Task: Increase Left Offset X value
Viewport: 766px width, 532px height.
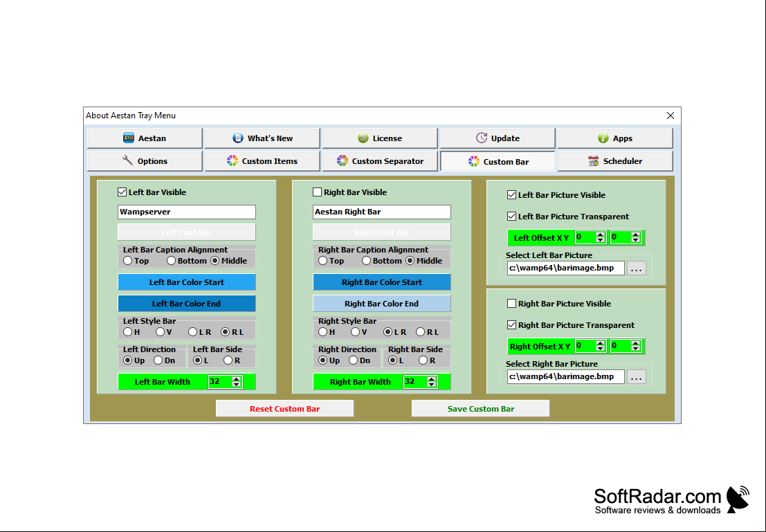Action: [x=601, y=235]
